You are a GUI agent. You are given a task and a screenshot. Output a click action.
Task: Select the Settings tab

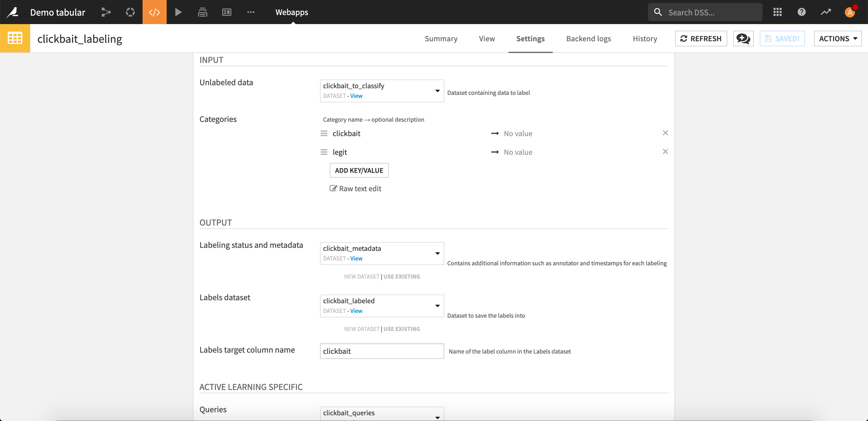tap(530, 38)
